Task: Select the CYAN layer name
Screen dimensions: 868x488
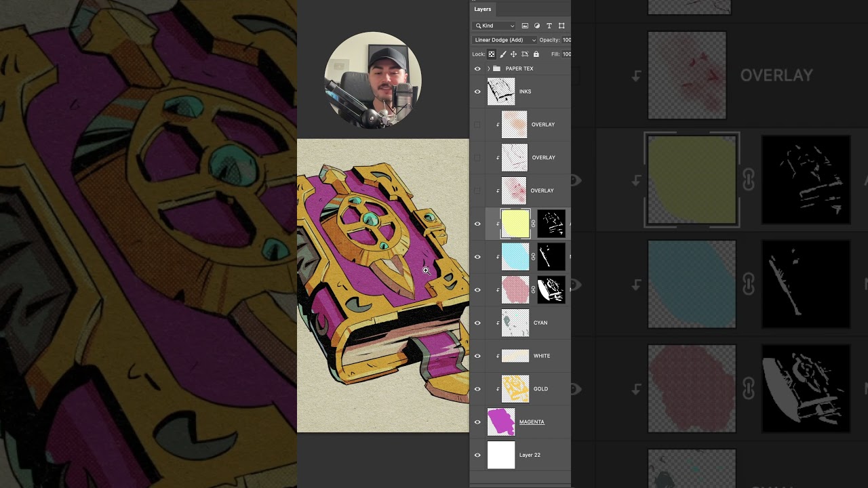Action: click(540, 323)
